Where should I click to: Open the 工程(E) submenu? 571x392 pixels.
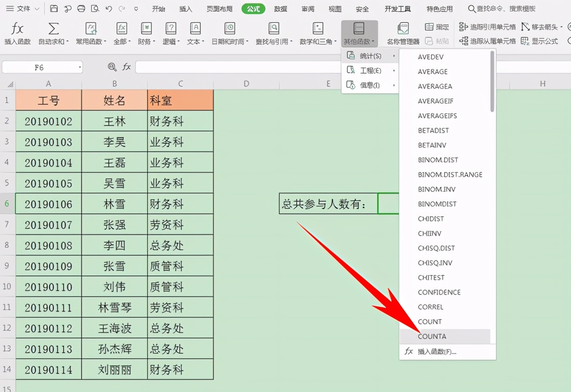click(x=370, y=71)
